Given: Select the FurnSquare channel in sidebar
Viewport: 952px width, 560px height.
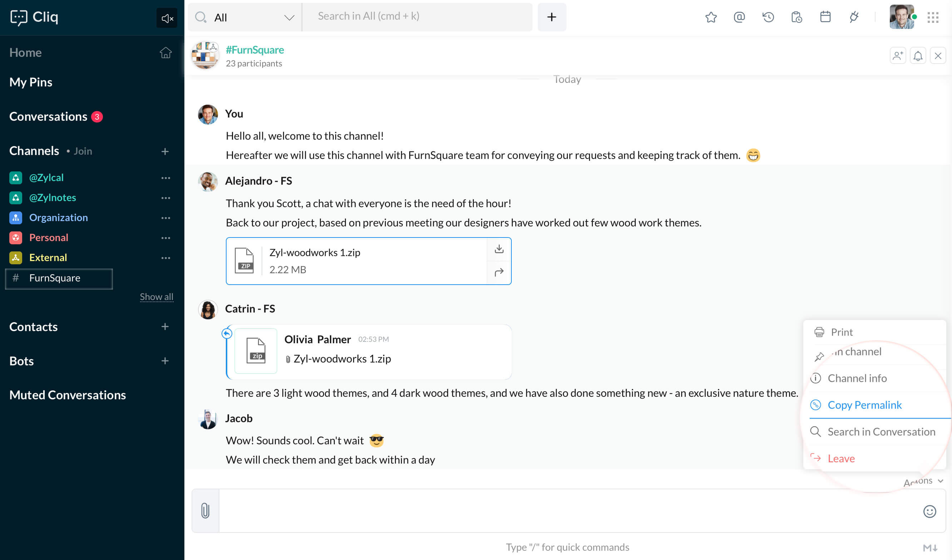Looking at the screenshot, I should tap(59, 278).
